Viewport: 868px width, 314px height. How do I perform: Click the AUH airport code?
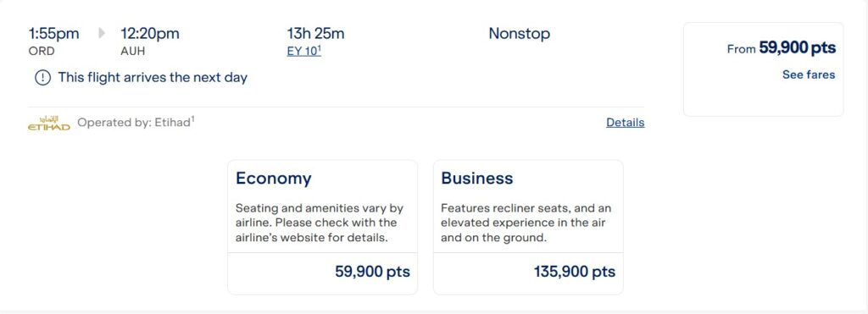coord(134,52)
